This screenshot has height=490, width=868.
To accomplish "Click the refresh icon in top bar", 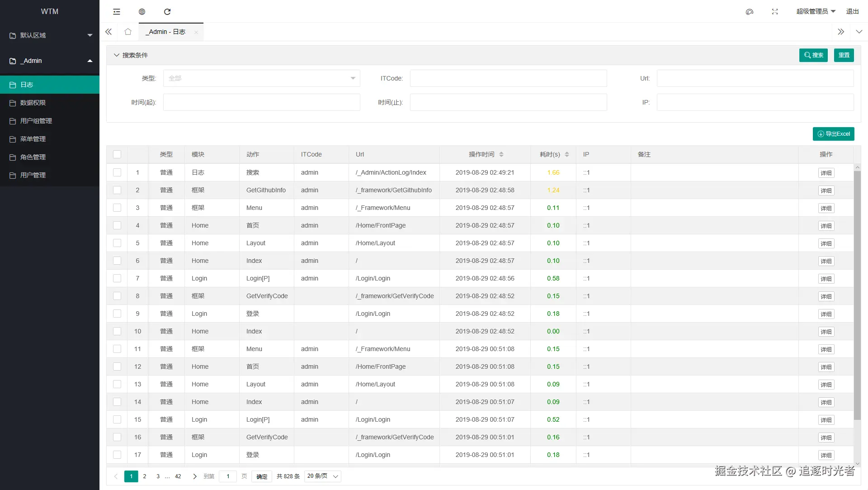I will click(167, 12).
